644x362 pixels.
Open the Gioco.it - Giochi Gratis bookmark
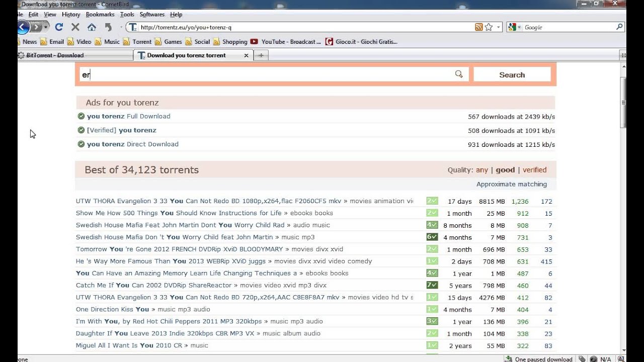[x=362, y=42]
